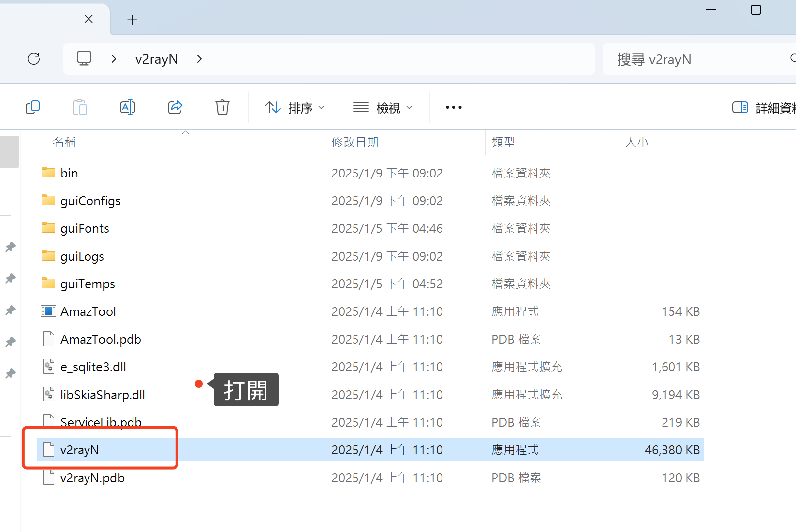Image resolution: width=796 pixels, height=532 pixels.
Task: Click the Rename icon in the toolbar
Action: [128, 107]
